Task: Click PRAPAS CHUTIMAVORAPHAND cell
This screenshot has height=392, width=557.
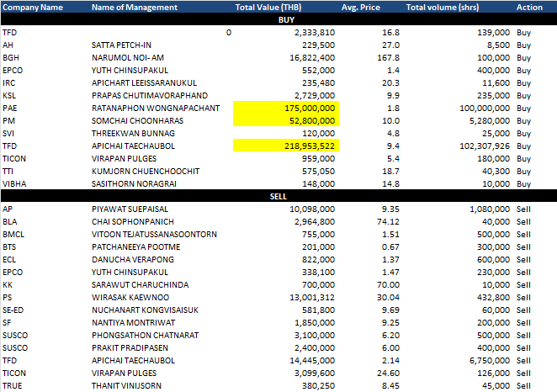Action: click(150, 96)
